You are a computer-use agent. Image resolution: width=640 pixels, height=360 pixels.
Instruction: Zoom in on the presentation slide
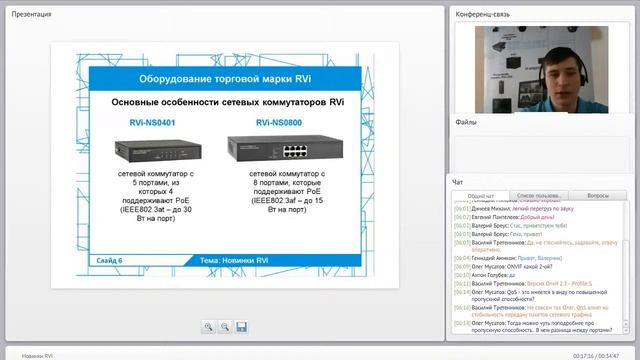point(208,327)
